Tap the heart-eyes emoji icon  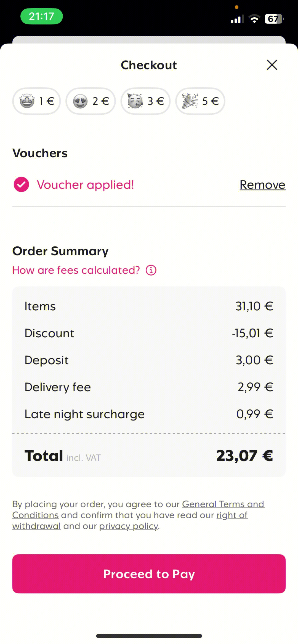pos(80,101)
